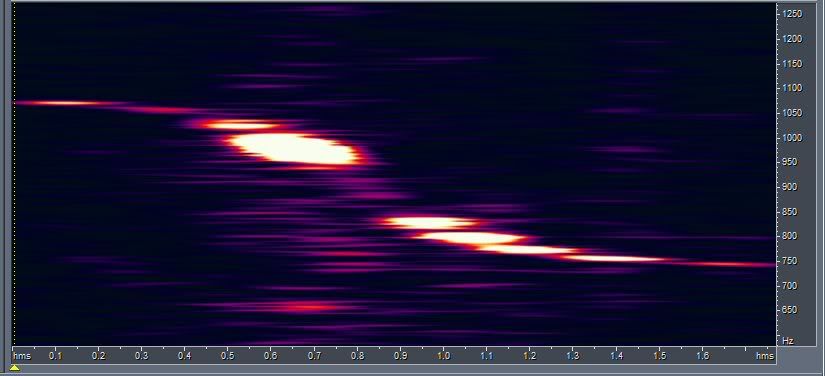Click the right hms unit label
The image size is (825, 376).
click(764, 356)
